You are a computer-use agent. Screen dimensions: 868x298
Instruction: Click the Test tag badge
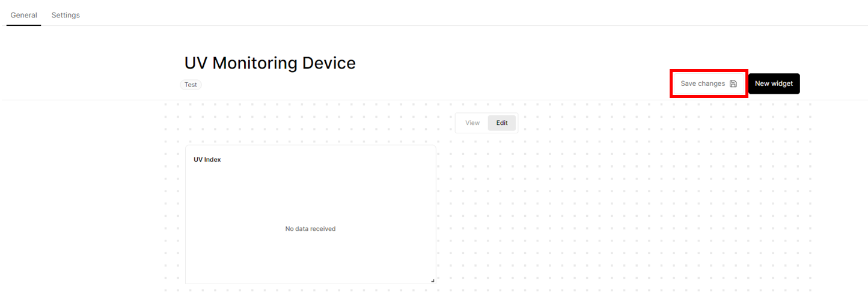(x=191, y=85)
